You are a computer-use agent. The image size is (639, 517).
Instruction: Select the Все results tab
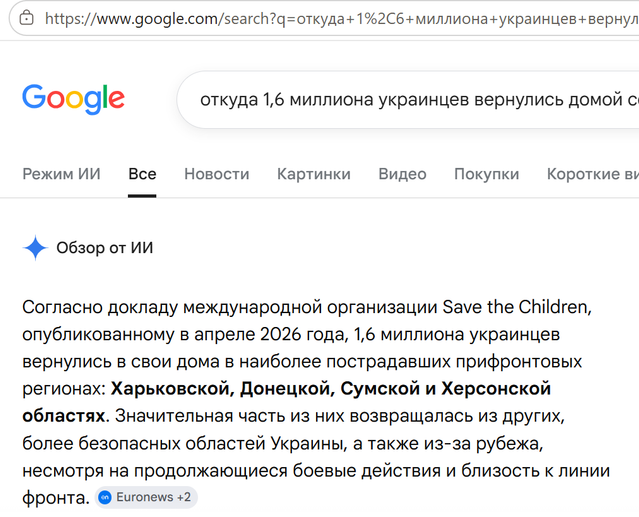(142, 174)
